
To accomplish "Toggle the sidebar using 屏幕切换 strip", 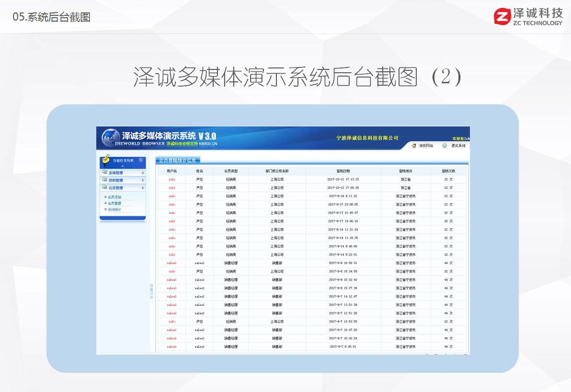I will pos(151,291).
